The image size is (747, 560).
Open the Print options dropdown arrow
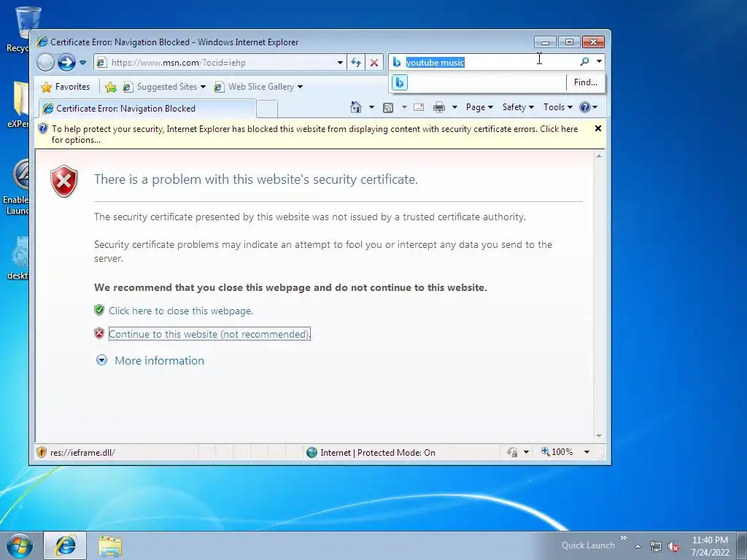point(454,107)
